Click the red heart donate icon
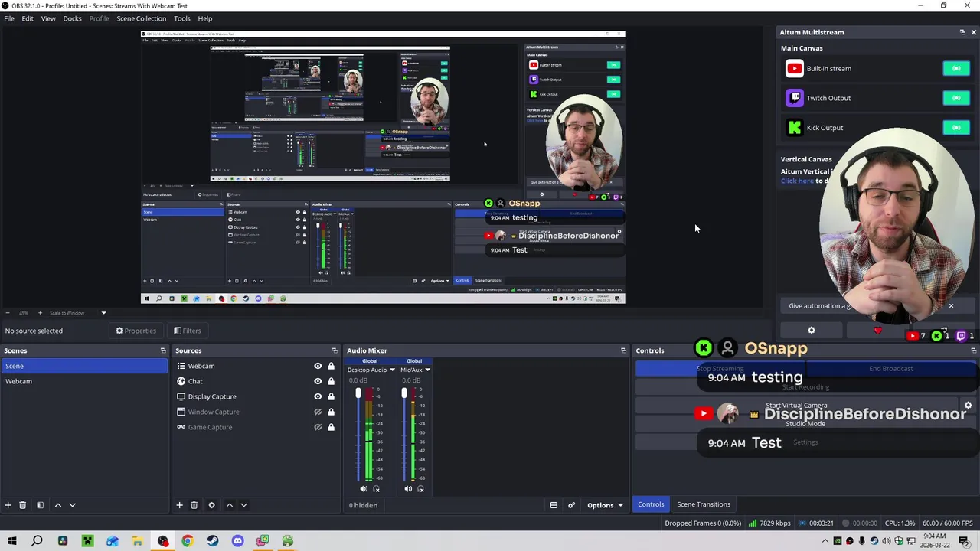980x551 pixels. click(x=877, y=331)
